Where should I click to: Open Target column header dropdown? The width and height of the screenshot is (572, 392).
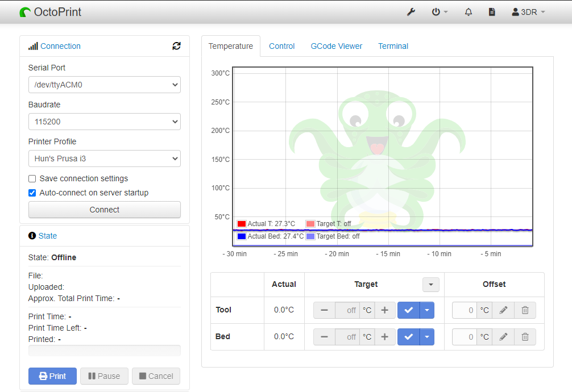tap(431, 285)
